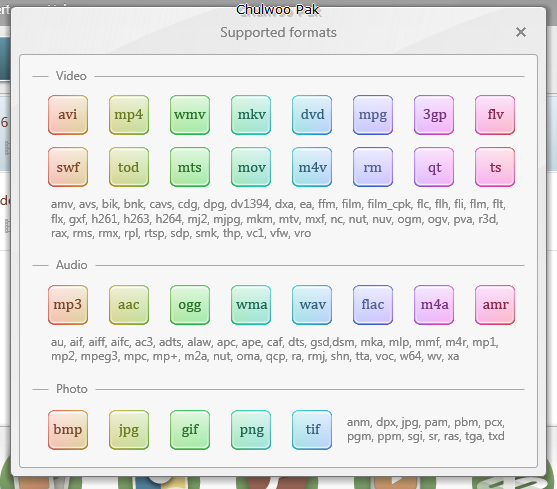Viewport: 557px width, 489px height.
Task: Click the 3gp video format icon
Action: pyautogui.click(x=434, y=115)
